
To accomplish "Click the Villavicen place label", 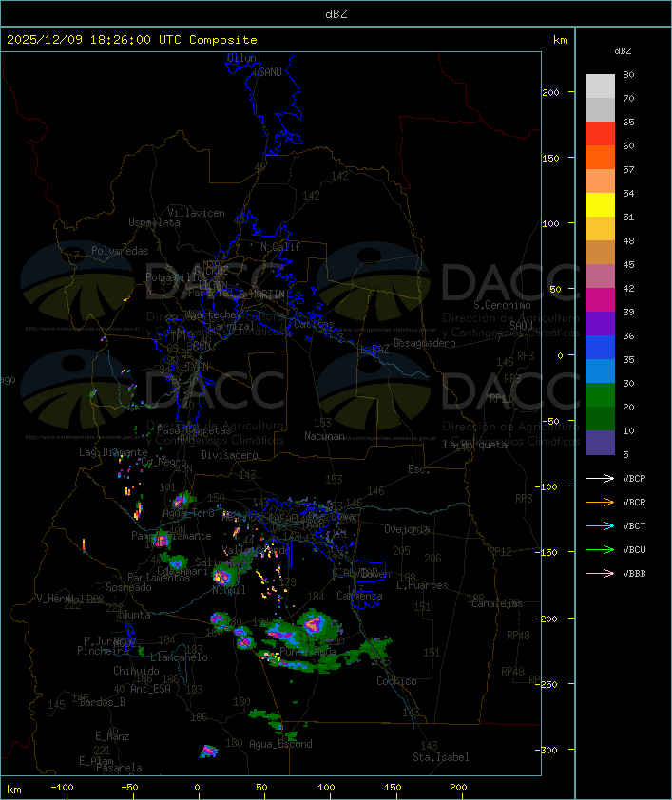I will [x=196, y=213].
